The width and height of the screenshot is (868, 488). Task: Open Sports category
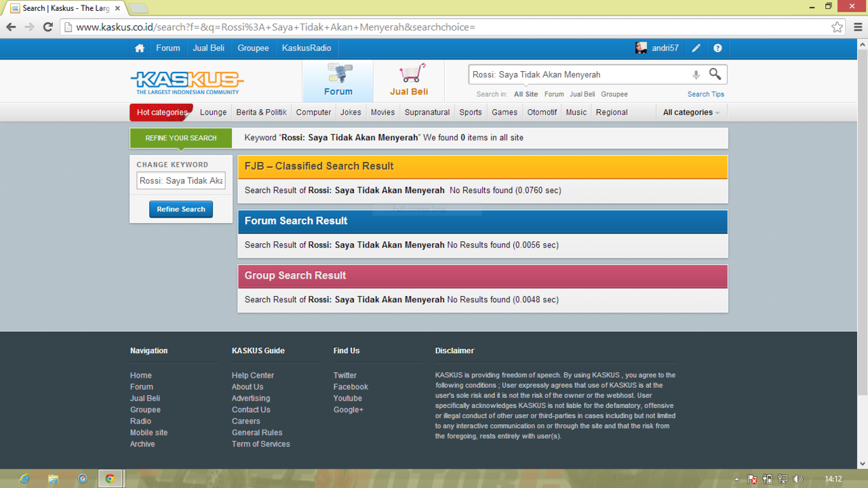coord(471,113)
